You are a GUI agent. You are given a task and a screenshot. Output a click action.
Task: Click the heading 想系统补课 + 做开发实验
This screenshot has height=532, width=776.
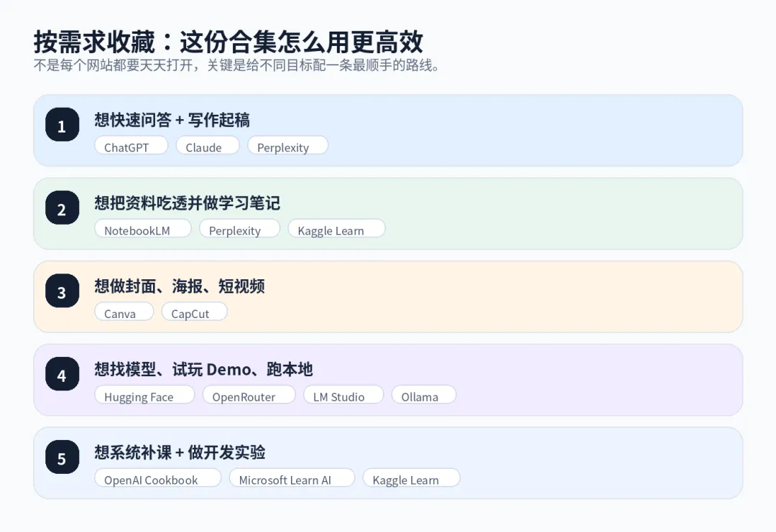coord(180,452)
